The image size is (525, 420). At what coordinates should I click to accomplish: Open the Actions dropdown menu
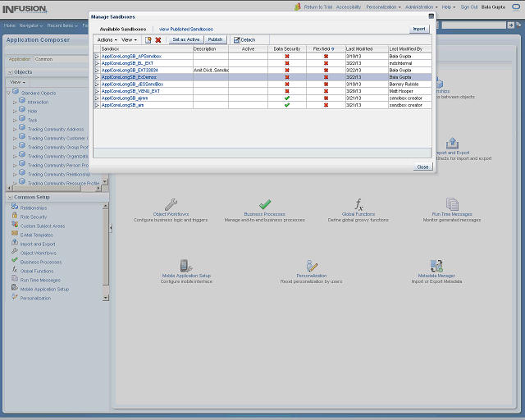click(107, 39)
